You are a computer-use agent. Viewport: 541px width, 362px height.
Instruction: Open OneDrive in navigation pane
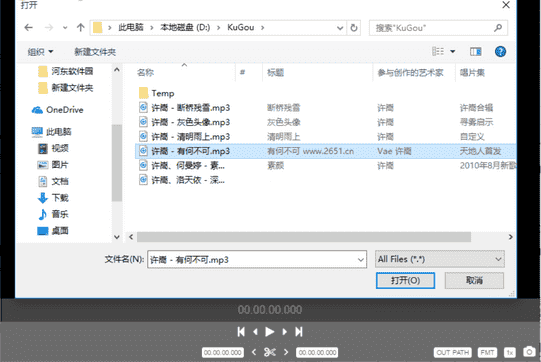click(x=58, y=110)
